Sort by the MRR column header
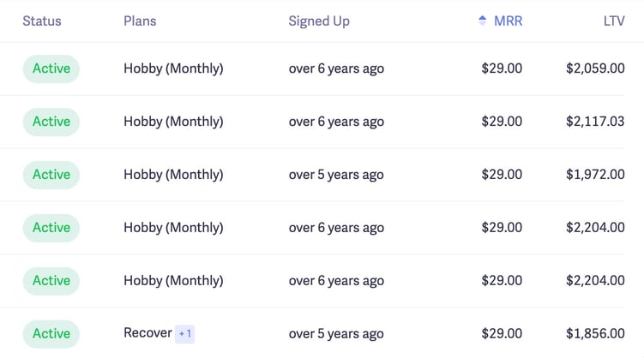The height and width of the screenshot is (358, 644). click(x=508, y=21)
